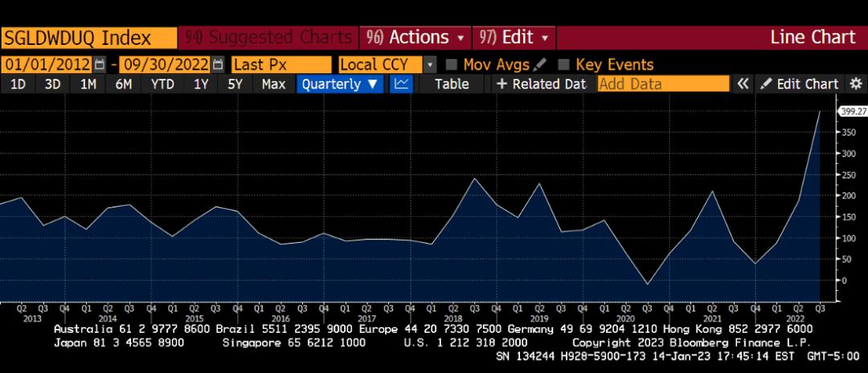This screenshot has height=373, width=868.
Task: Click the Add Data input field
Action: 663,84
